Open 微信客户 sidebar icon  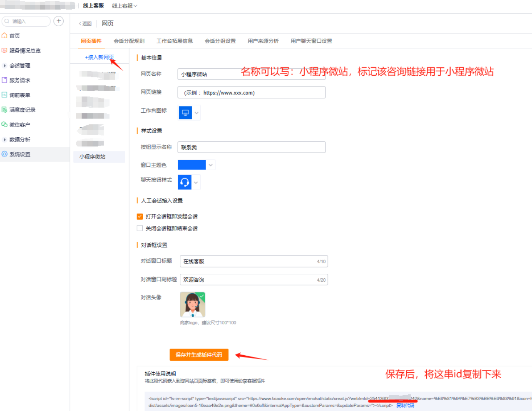[x=5, y=124]
